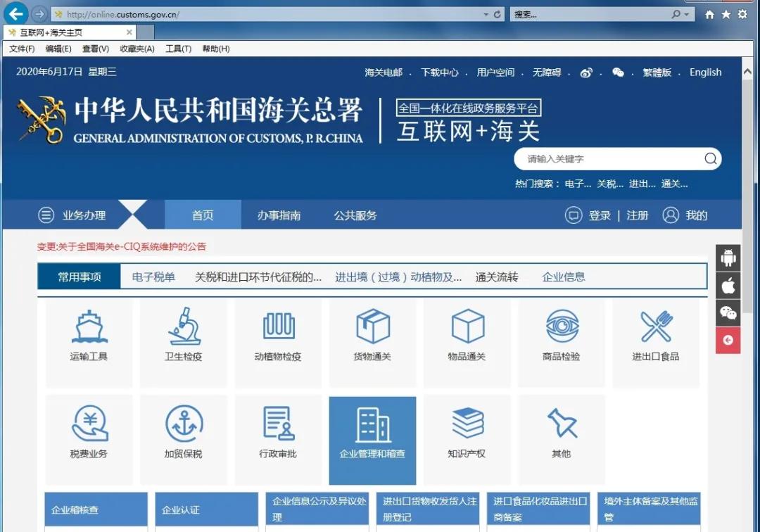Open the 货物通关 cargo clearance icon

click(x=372, y=327)
